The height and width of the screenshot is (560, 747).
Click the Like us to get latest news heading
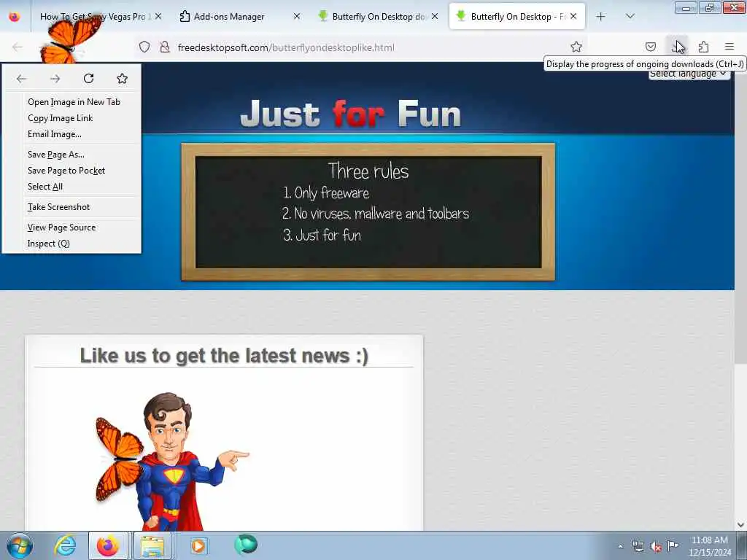point(224,356)
